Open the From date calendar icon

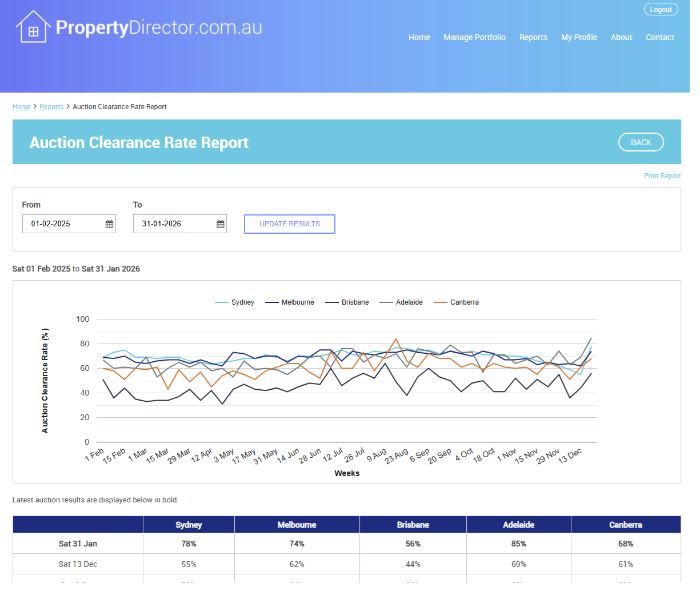tap(109, 224)
